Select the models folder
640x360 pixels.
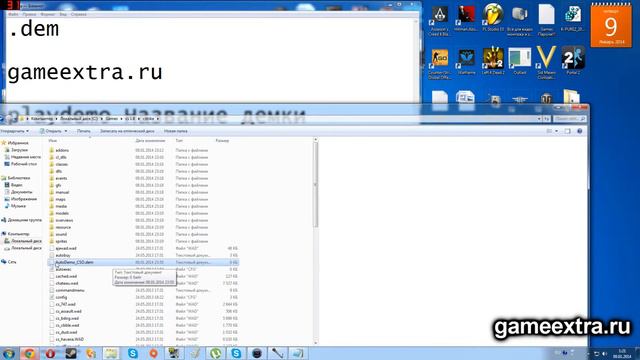(62, 213)
